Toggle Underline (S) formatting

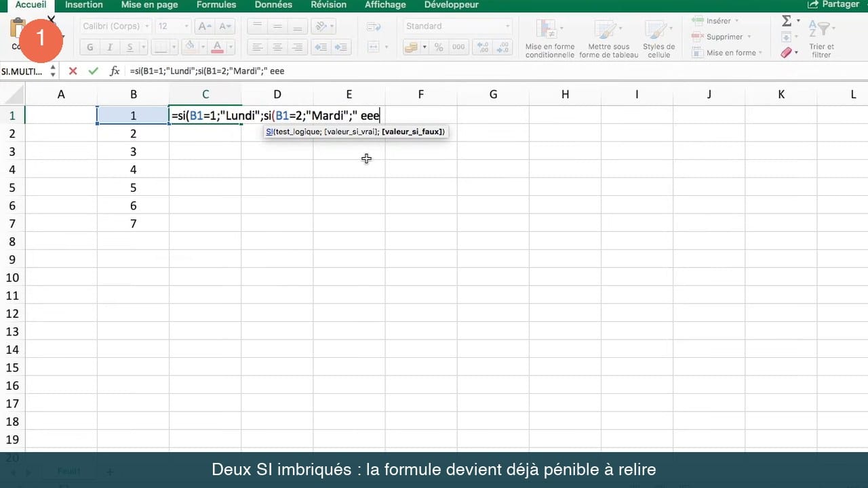(128, 47)
